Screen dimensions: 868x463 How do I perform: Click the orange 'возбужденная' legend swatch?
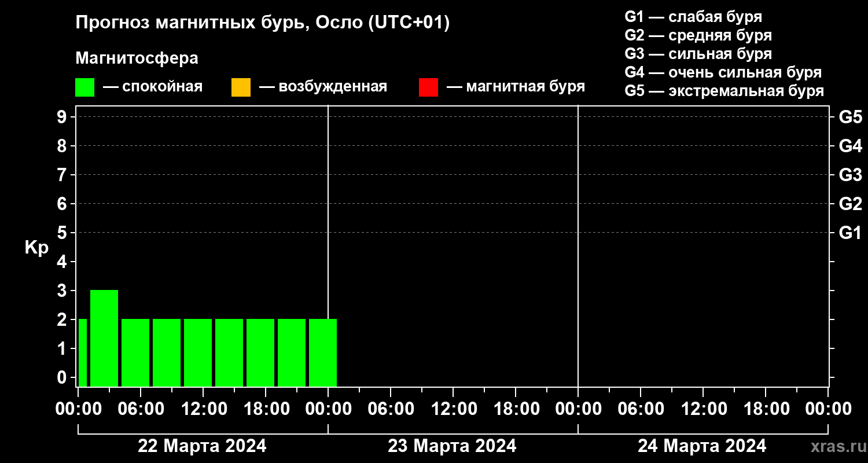241,87
